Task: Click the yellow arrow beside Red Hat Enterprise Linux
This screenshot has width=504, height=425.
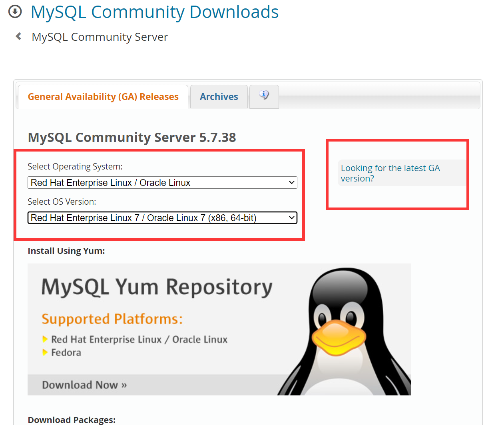Action: pyautogui.click(x=45, y=339)
